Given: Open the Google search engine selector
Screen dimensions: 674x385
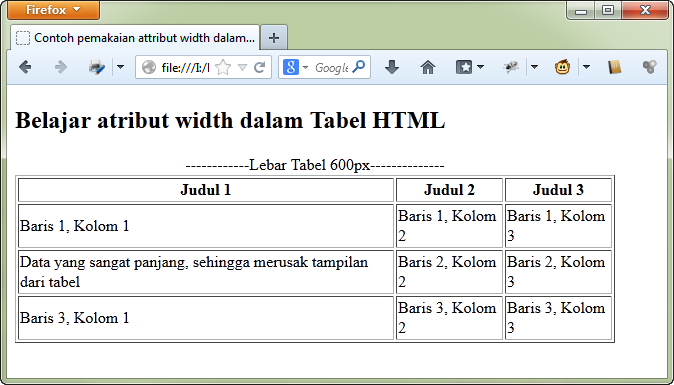Looking at the screenshot, I should point(295,67).
